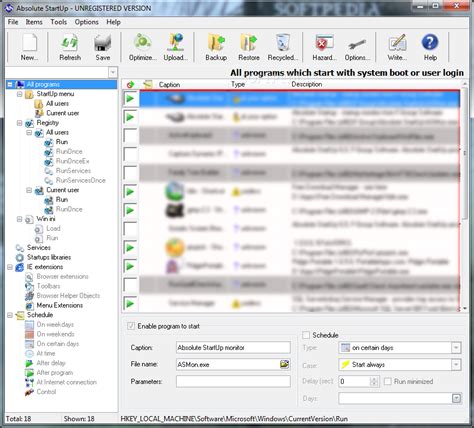Select All users under StartUp menu
The width and height of the screenshot is (474, 428).
pos(57,103)
